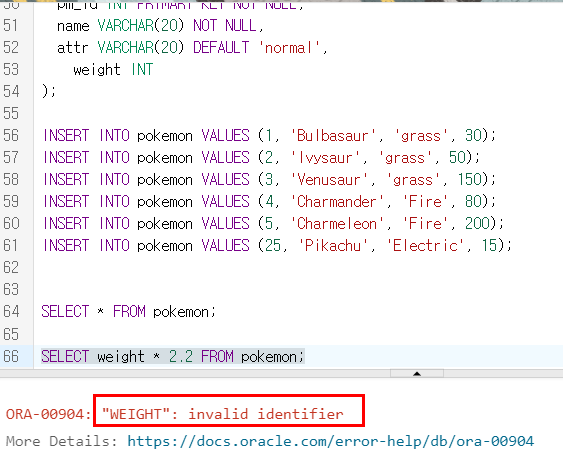This screenshot has height=455, width=563.
Task: Click the INSERT line with 'Charmander'
Action: pyautogui.click(x=269, y=201)
